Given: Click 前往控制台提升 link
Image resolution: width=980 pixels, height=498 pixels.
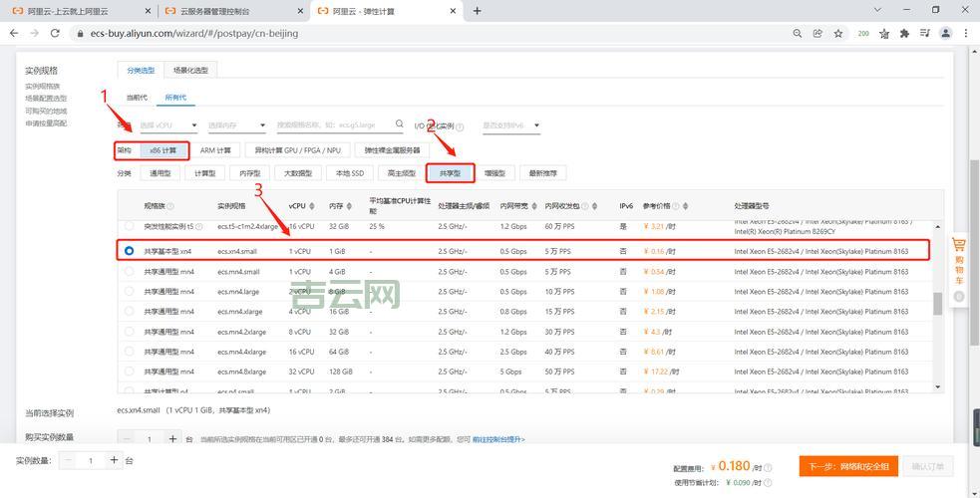Looking at the screenshot, I should tap(498, 439).
